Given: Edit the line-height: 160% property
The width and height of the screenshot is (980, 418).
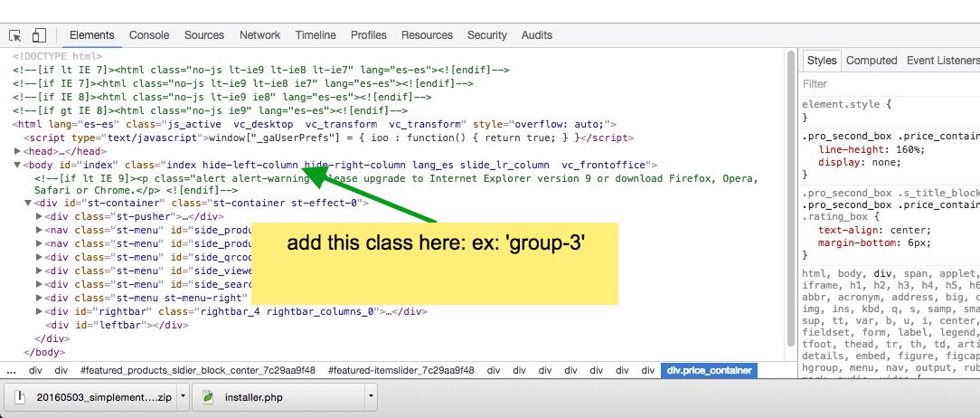Looking at the screenshot, I should tap(872, 149).
